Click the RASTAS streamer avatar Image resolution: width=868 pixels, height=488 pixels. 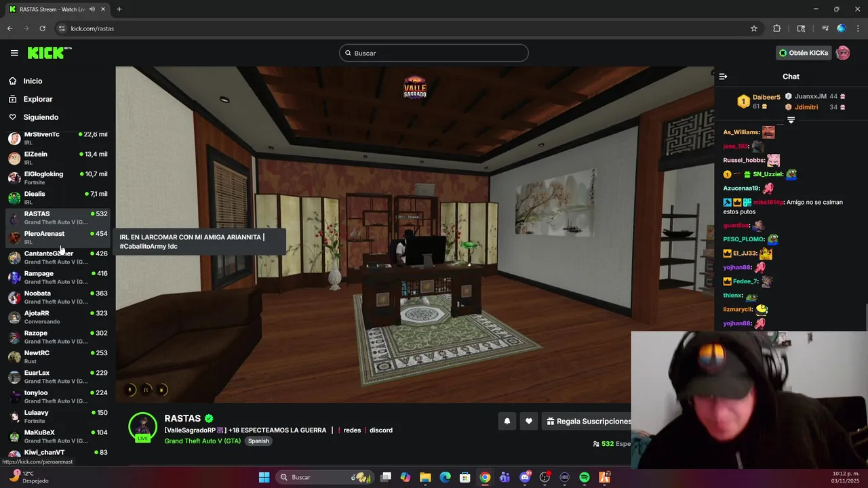142,427
